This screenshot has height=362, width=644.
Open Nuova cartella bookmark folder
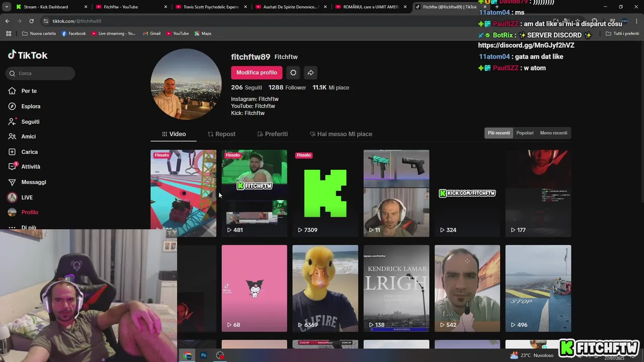tap(39, 34)
